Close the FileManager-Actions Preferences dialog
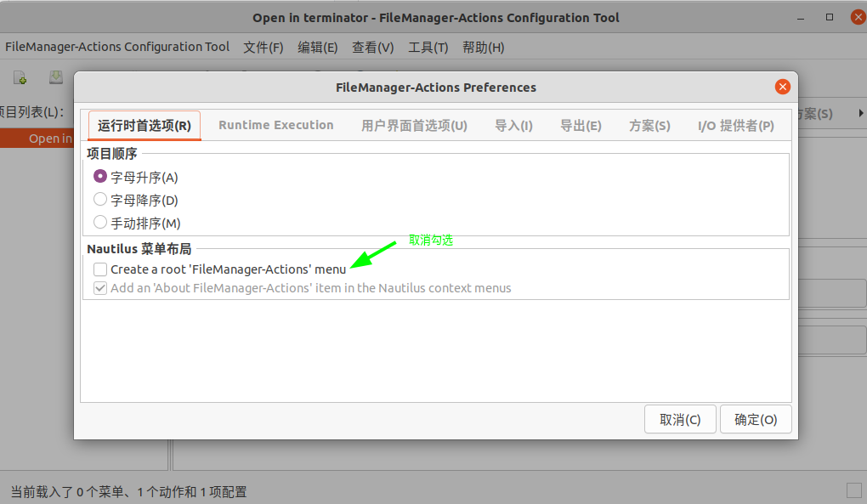The width and height of the screenshot is (867, 504). 782,87
